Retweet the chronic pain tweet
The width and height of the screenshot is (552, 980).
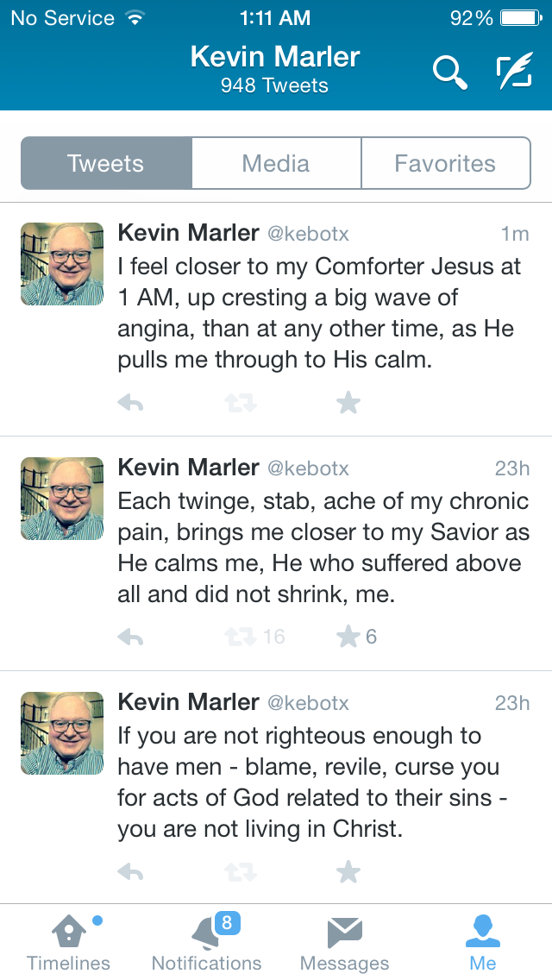241,637
